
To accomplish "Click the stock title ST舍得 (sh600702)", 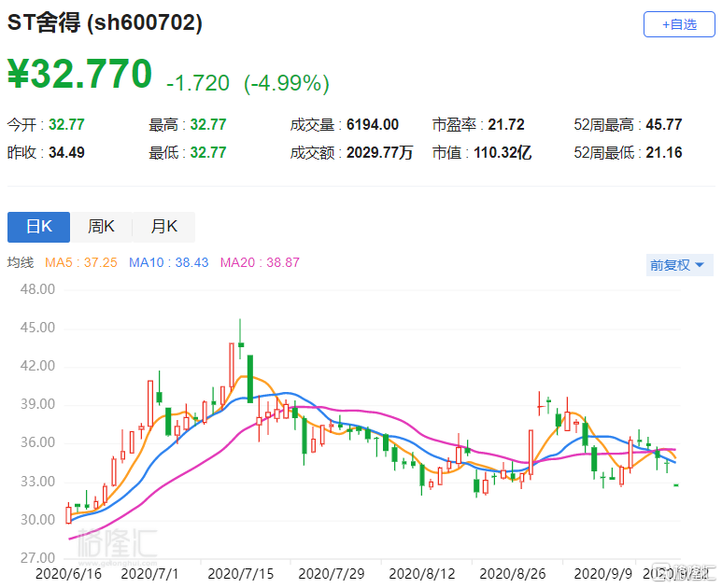I will pyautogui.click(x=105, y=22).
